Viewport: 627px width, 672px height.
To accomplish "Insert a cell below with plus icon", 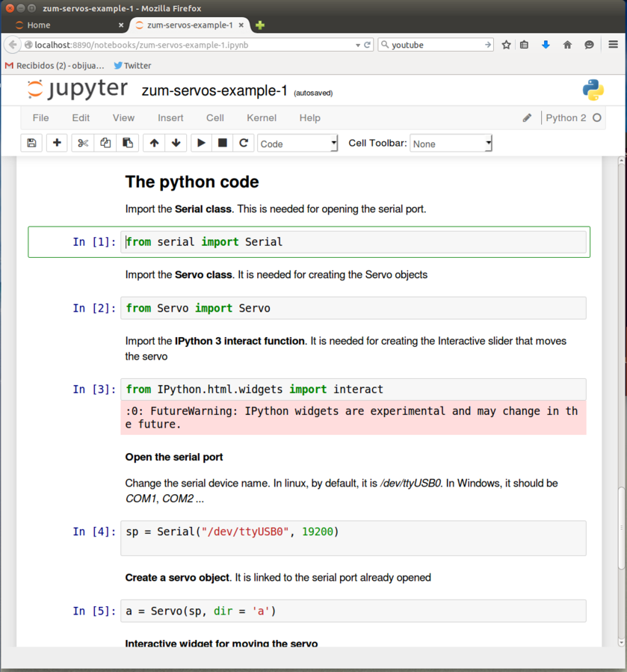I will [57, 143].
